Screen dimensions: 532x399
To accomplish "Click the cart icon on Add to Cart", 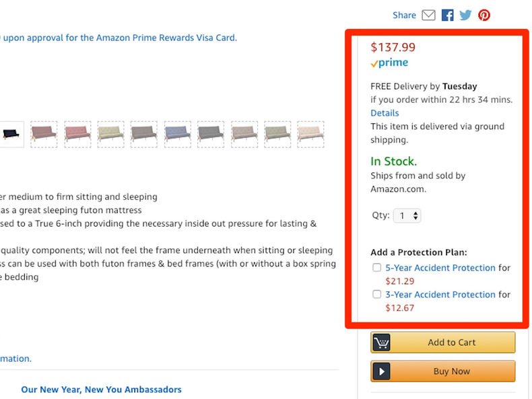I will click(382, 342).
